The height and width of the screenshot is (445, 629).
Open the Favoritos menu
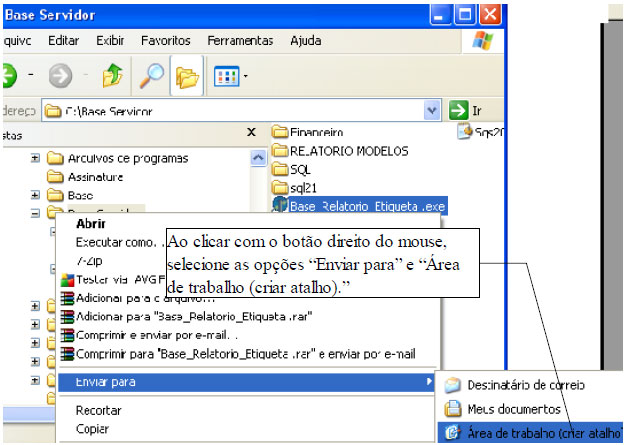(166, 41)
